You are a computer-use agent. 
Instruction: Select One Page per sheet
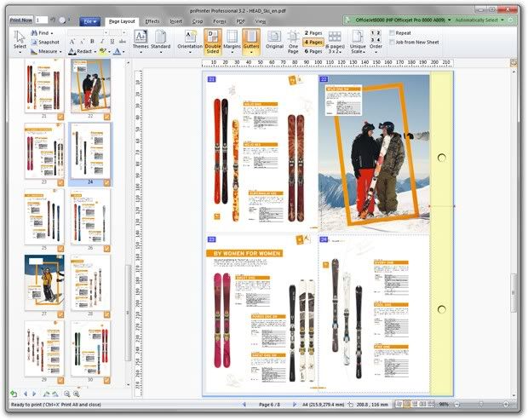point(293,42)
